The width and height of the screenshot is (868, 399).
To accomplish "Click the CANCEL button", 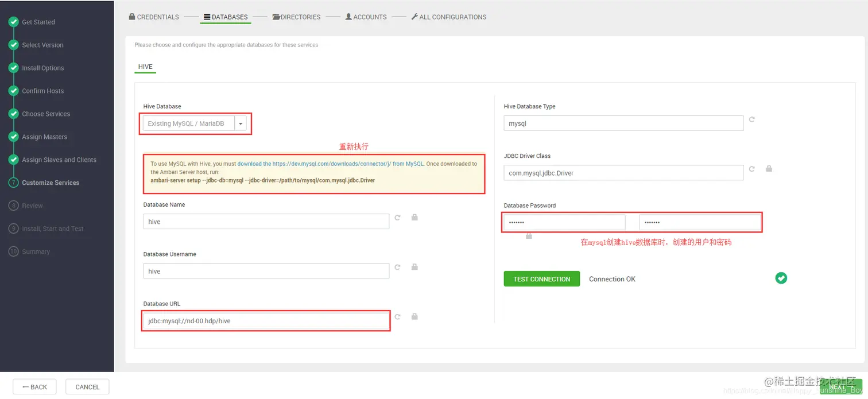I will 87,387.
